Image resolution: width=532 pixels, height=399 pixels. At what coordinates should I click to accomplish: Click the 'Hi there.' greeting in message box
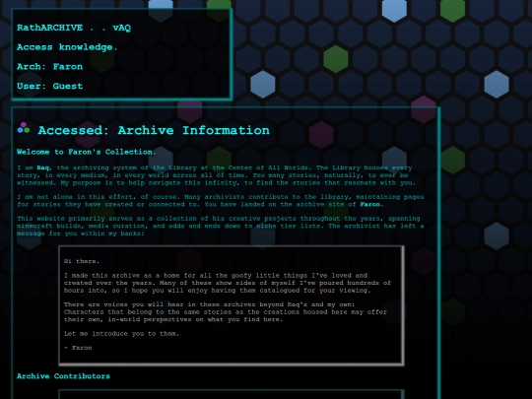[82, 261]
